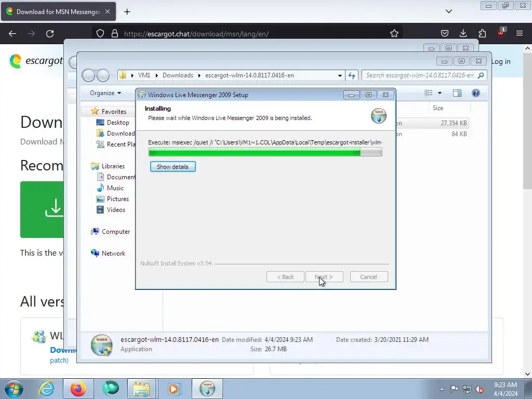Open Internet Explorer from the taskbar
The image size is (532, 399).
(x=46, y=389)
